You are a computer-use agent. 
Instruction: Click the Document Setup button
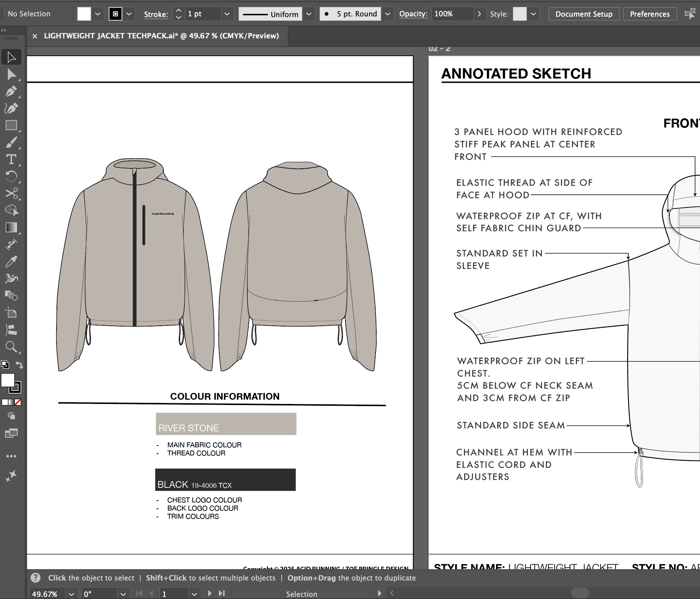click(584, 14)
